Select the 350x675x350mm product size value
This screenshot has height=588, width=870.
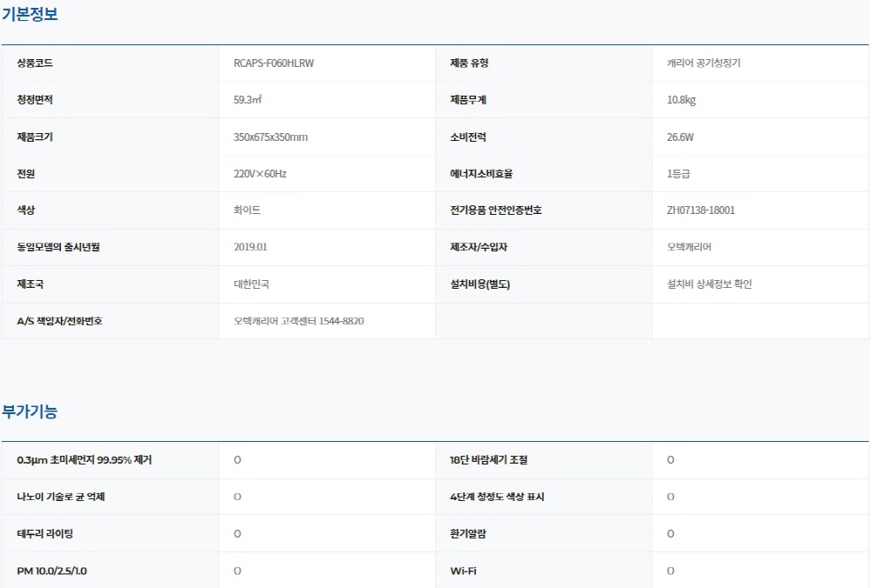coord(271,137)
